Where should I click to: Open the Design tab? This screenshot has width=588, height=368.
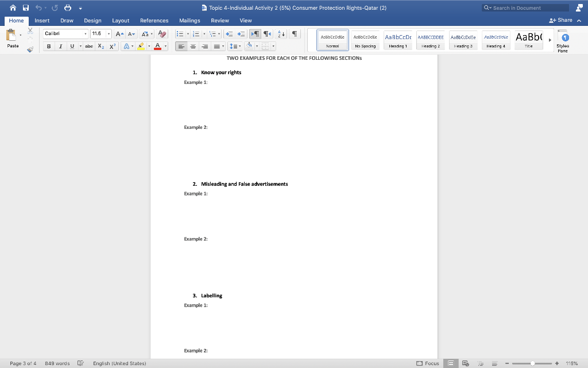[92, 21]
